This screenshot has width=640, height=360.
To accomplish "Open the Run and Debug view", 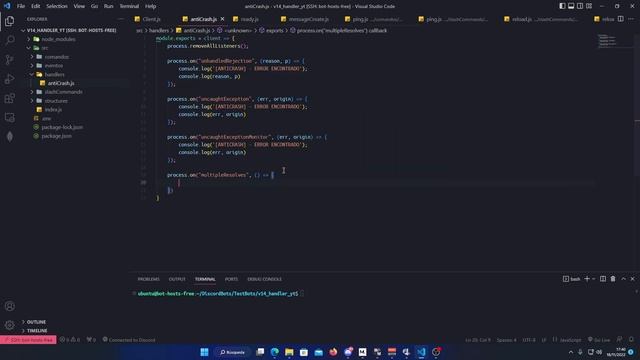I will [9, 79].
